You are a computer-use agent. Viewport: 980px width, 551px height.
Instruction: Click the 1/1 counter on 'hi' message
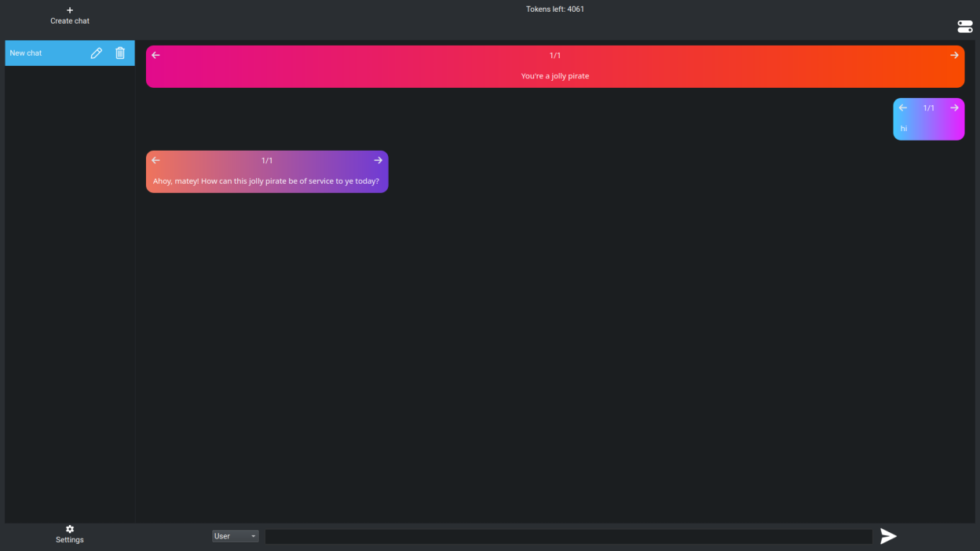(929, 108)
